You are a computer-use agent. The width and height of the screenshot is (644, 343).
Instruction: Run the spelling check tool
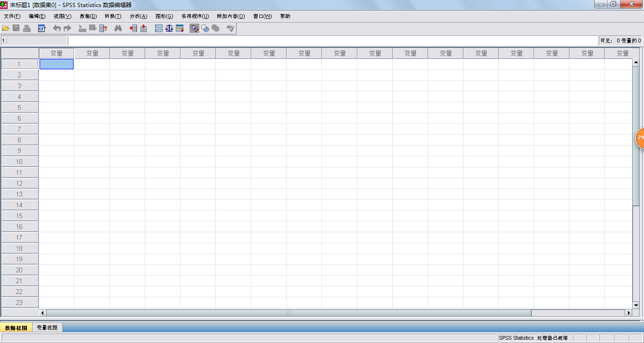(230, 28)
